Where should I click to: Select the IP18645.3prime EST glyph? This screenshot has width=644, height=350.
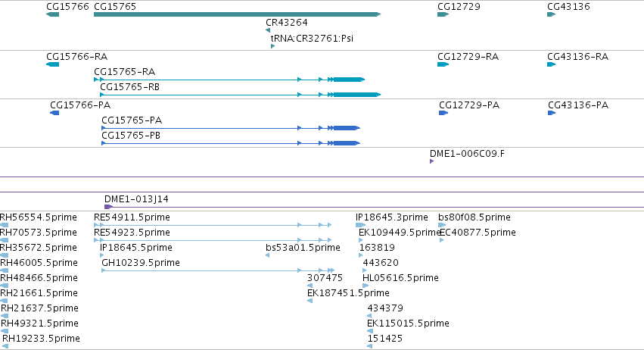point(361,225)
